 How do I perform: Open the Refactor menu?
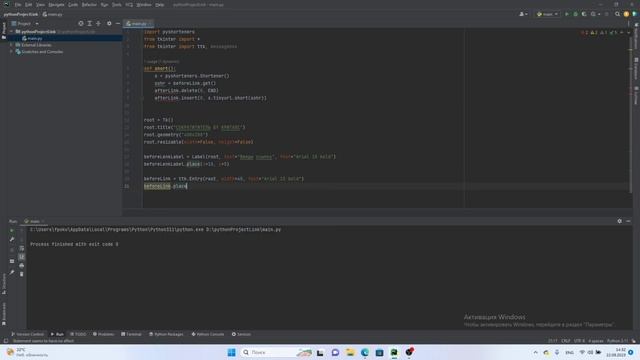[x=89, y=5]
